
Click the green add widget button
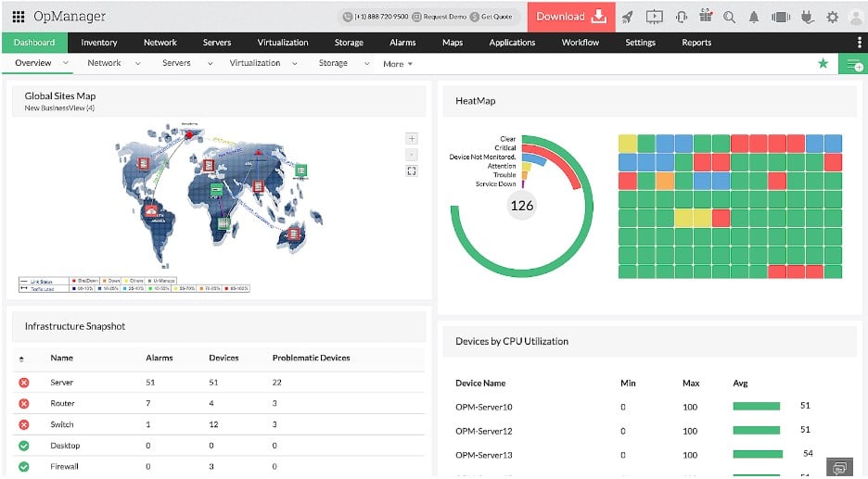(853, 65)
